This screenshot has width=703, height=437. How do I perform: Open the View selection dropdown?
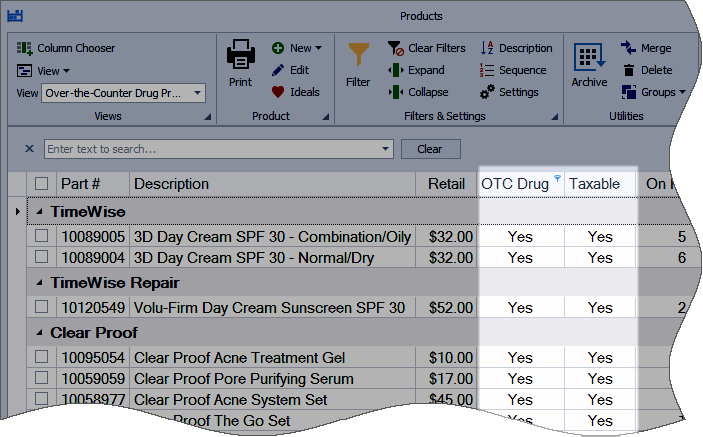(x=197, y=93)
